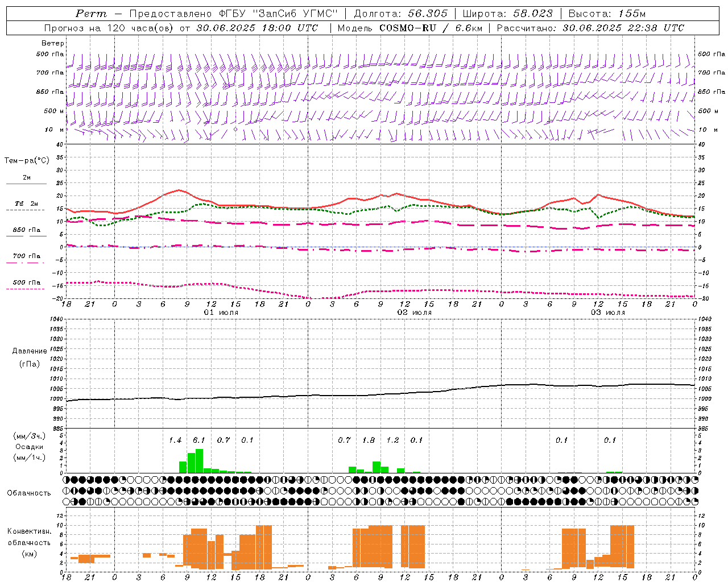Click the tallest green precipitation bar
728x582 pixels.
[x=199, y=461]
